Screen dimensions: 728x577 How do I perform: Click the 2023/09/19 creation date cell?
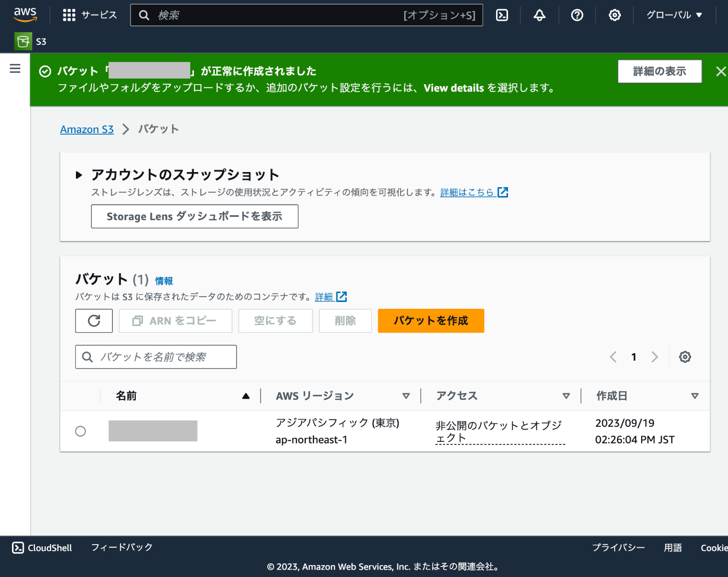click(635, 431)
